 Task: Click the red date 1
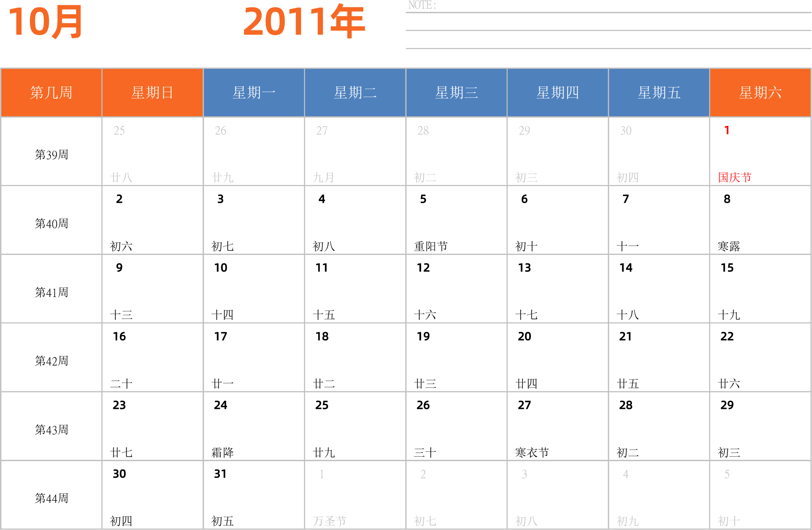pos(727,130)
